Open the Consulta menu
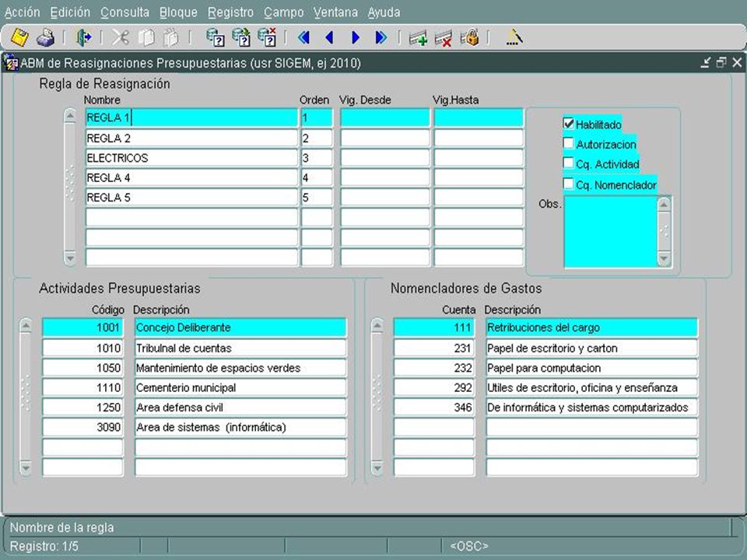 pyautogui.click(x=124, y=12)
